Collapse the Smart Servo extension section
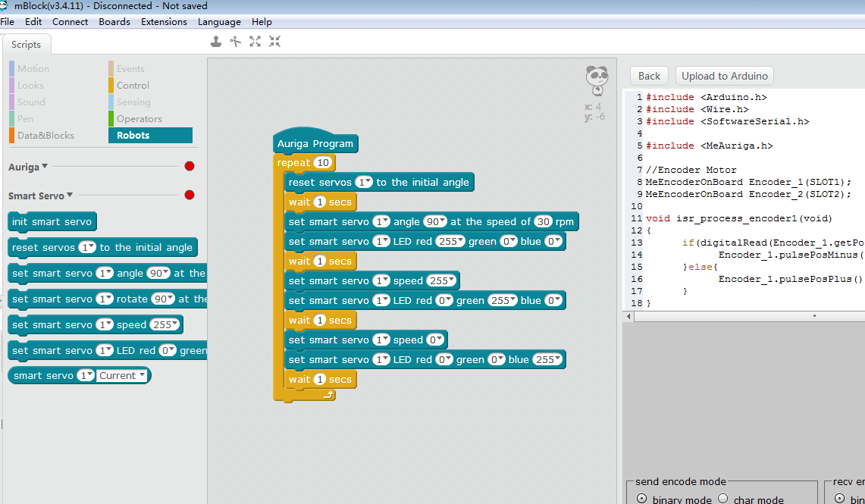Viewport: 865px width, 504px height. [70, 195]
